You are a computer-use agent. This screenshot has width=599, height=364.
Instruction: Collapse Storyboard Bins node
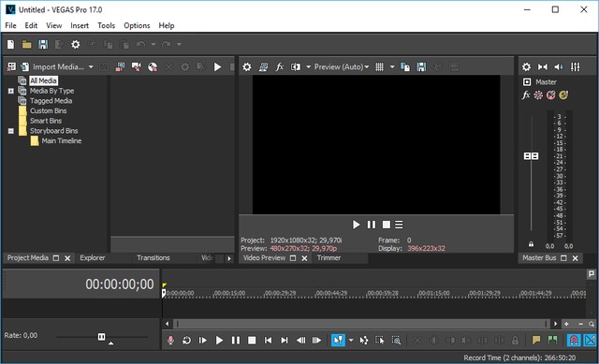pyautogui.click(x=10, y=131)
